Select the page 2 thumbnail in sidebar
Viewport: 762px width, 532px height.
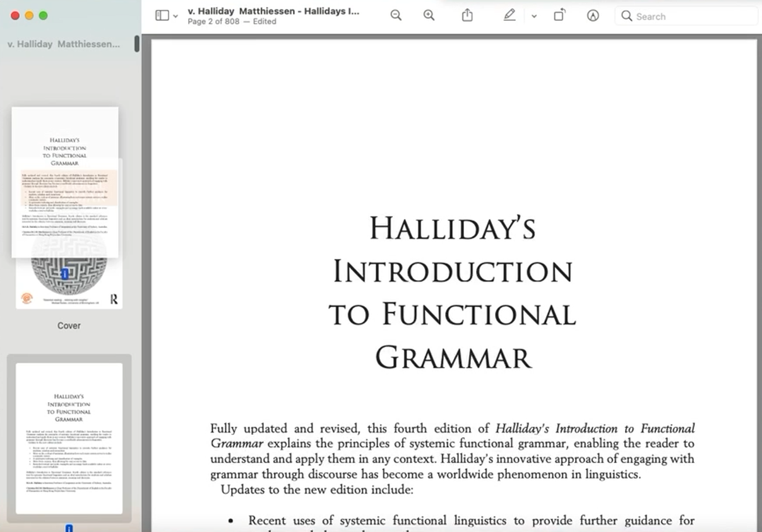pos(69,438)
